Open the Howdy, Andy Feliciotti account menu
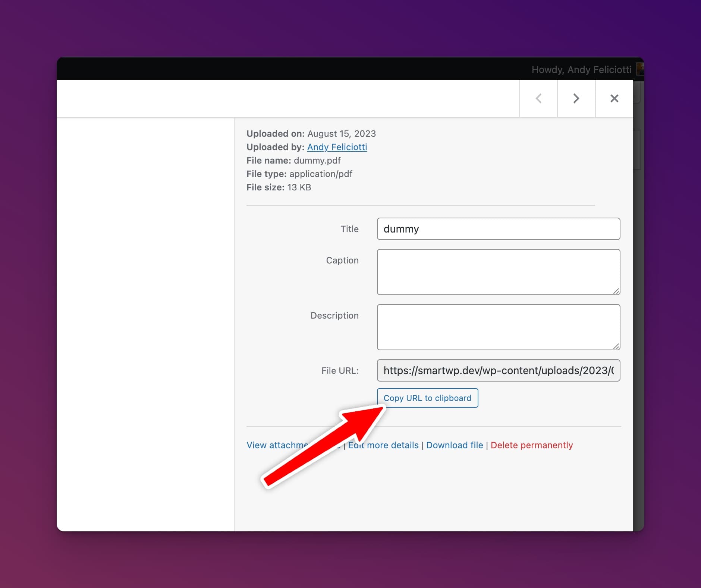 582,69
